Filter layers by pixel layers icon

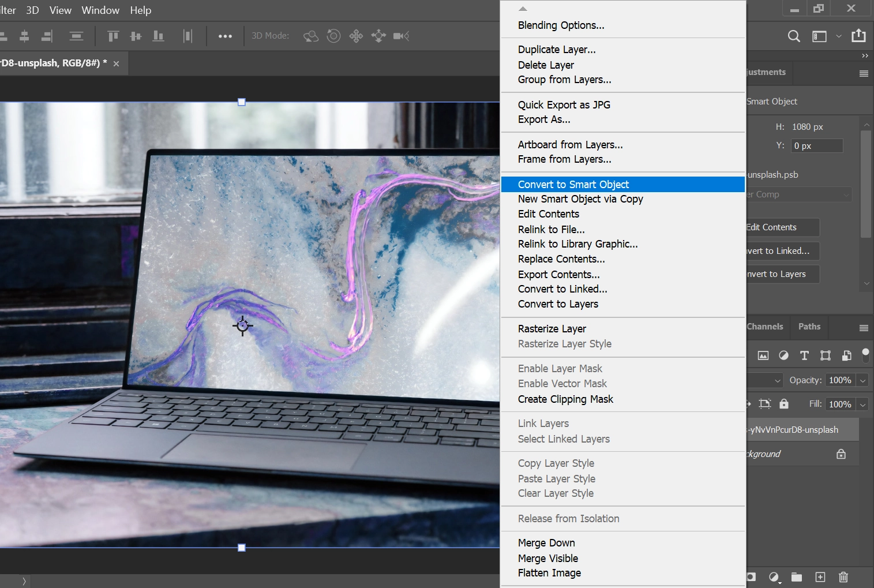[763, 355]
